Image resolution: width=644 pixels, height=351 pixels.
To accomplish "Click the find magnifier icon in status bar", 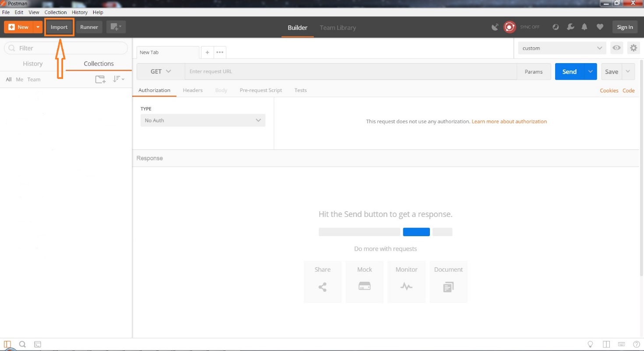I will click(22, 344).
